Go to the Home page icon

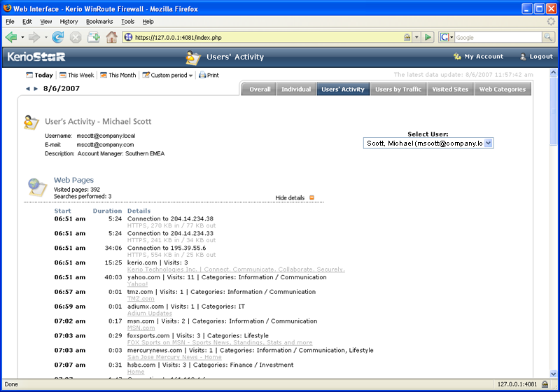pos(111,37)
